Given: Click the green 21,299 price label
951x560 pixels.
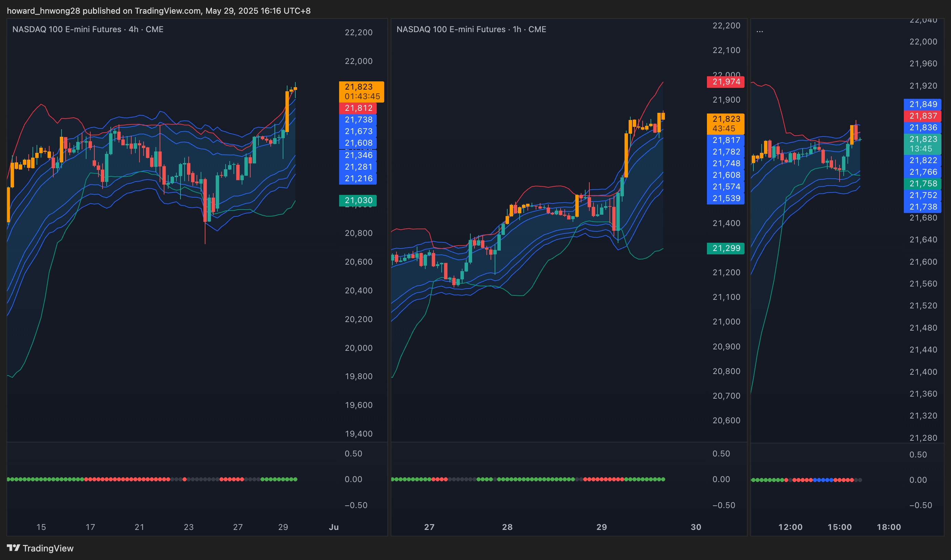Looking at the screenshot, I should 725,248.
